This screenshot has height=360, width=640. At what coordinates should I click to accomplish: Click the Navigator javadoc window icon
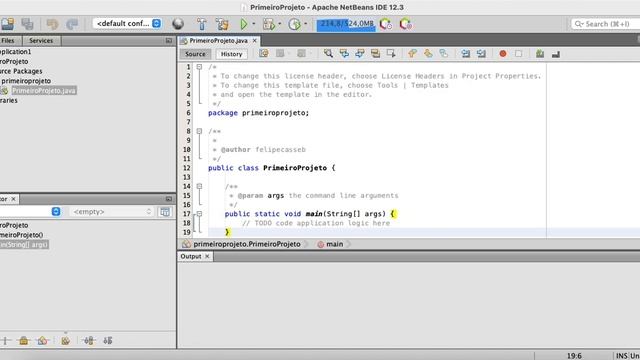coord(165,212)
